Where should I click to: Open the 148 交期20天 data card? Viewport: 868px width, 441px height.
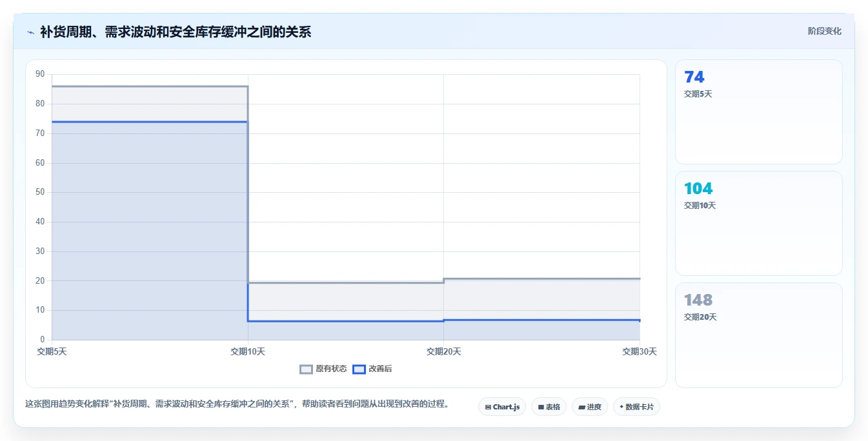click(x=758, y=335)
